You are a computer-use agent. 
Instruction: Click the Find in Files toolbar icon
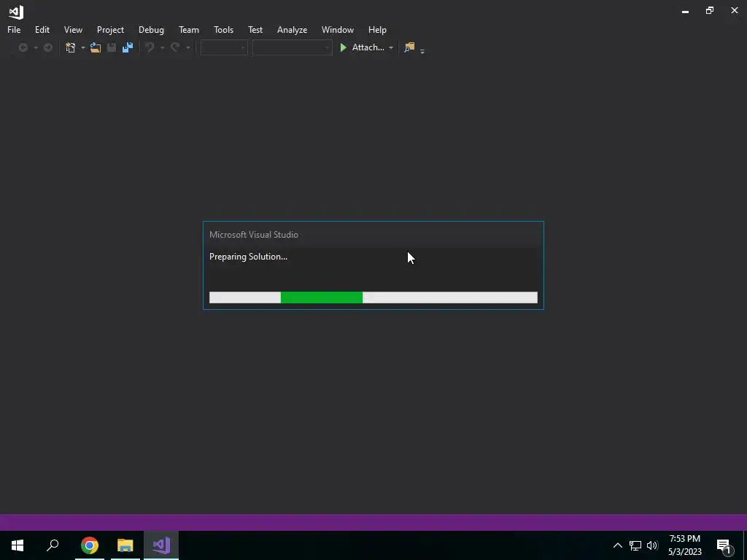click(409, 47)
